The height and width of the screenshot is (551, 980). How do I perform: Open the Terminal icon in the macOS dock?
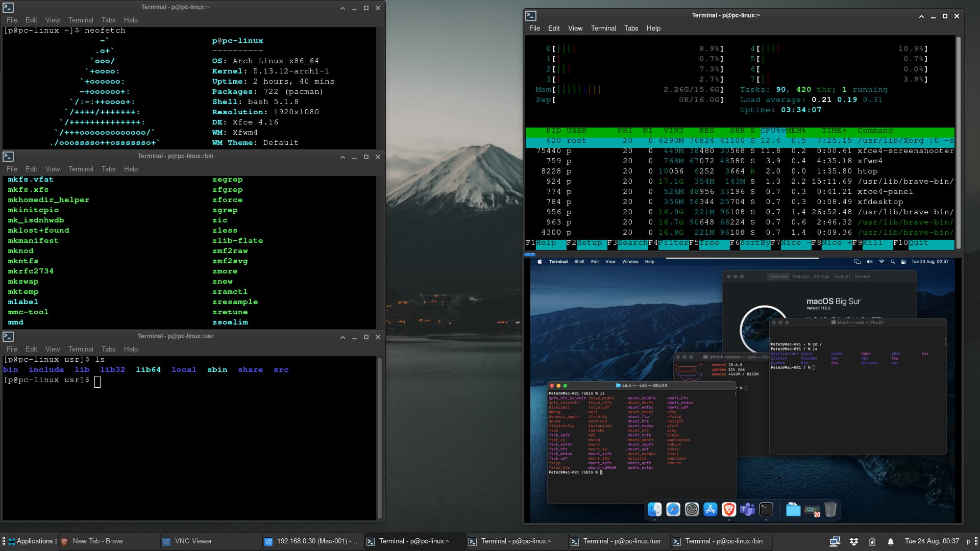tap(766, 509)
